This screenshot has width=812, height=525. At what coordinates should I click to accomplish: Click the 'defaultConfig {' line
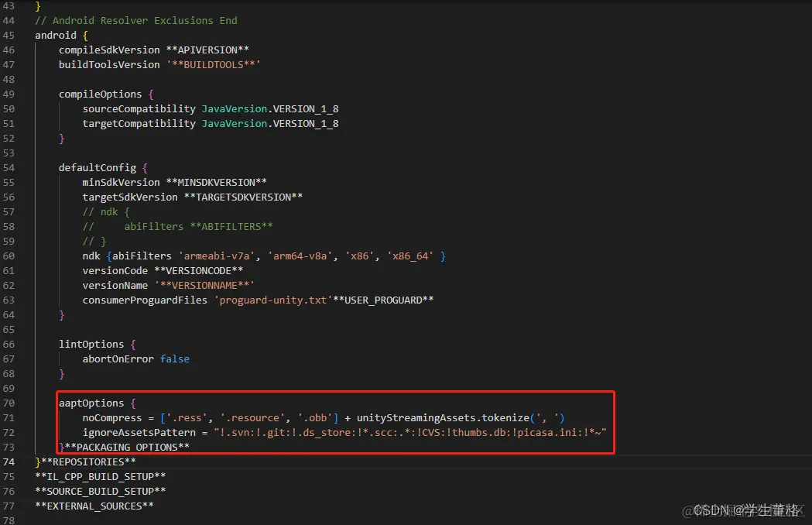tap(103, 168)
